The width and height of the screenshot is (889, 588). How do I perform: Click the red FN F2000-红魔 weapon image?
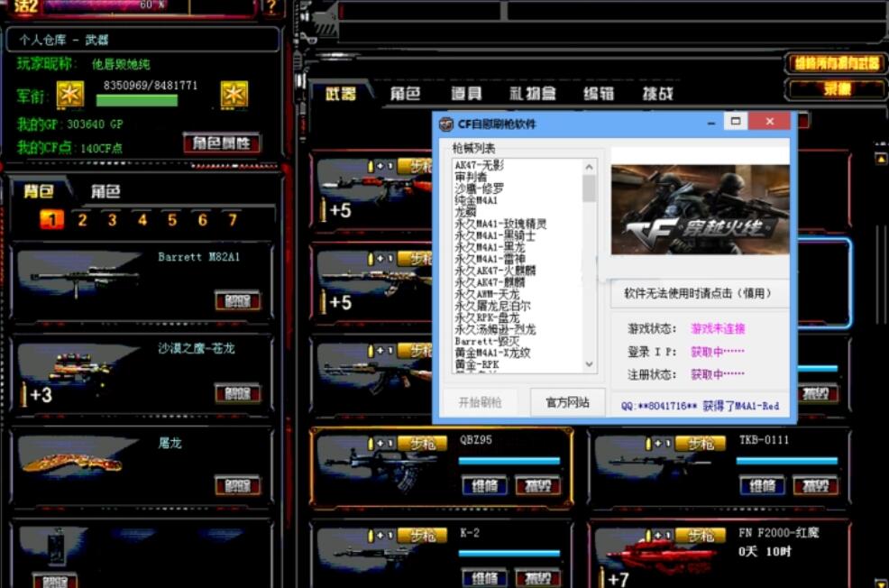[661, 558]
